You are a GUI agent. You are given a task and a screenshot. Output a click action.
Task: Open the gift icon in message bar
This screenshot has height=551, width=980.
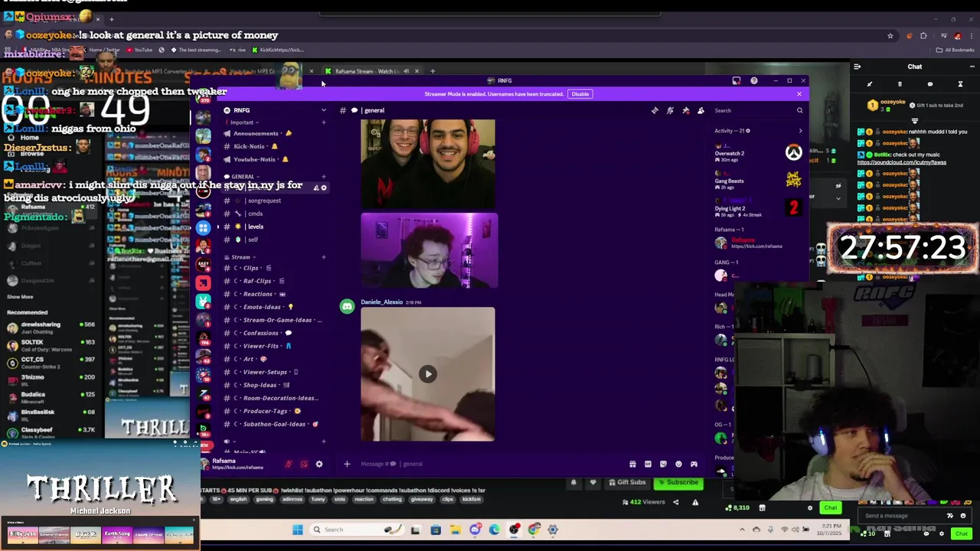click(x=632, y=464)
